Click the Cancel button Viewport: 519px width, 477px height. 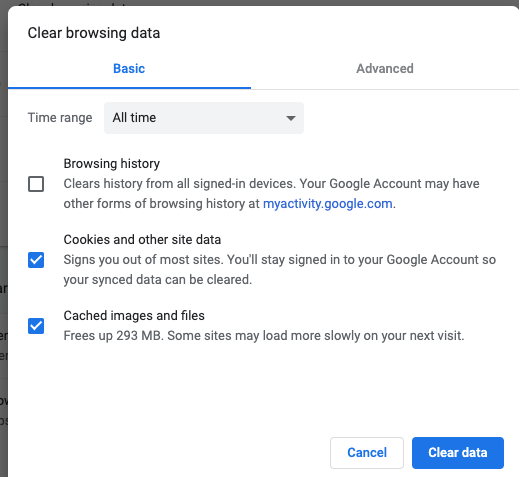point(367,453)
